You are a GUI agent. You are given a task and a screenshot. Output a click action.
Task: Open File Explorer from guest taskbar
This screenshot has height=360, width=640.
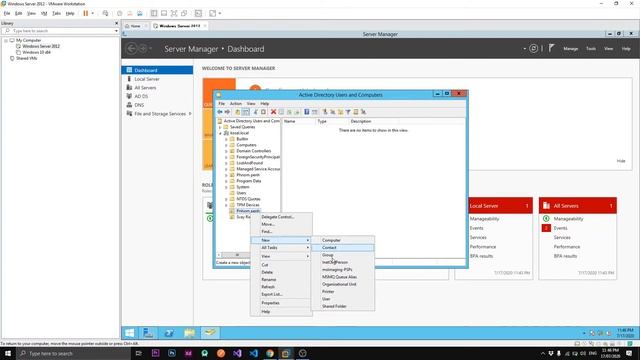pyautogui.click(x=190, y=333)
